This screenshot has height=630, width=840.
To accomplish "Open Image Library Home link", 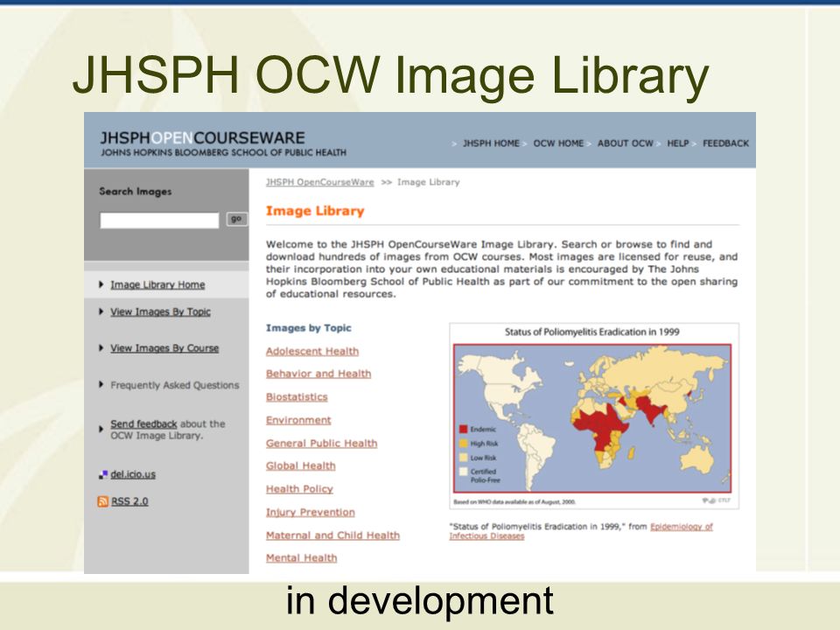I will coord(157,284).
